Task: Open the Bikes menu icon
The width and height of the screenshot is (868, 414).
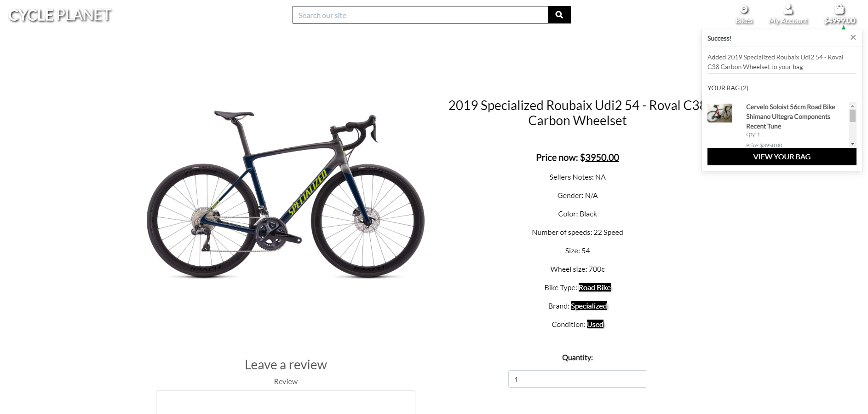Action: tap(744, 9)
